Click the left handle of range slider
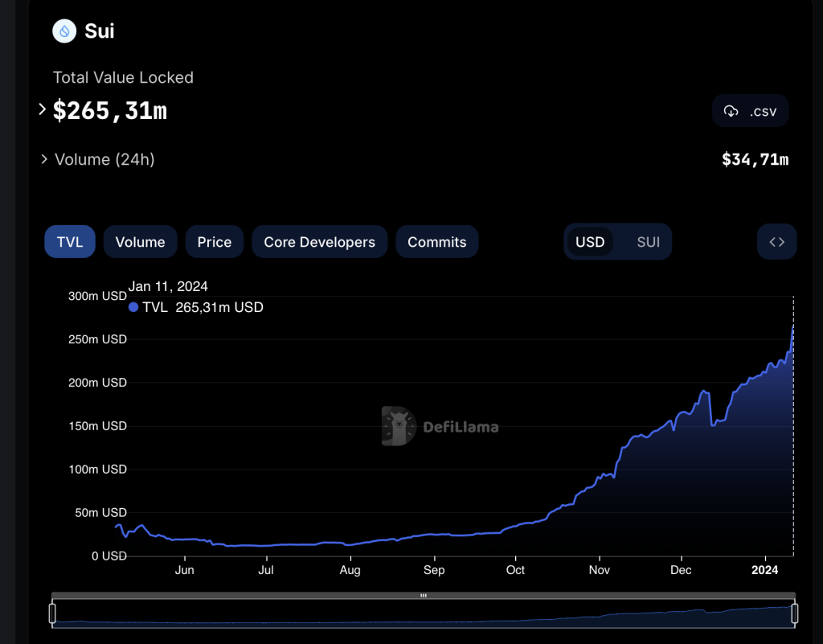823x644 pixels. click(x=52, y=613)
